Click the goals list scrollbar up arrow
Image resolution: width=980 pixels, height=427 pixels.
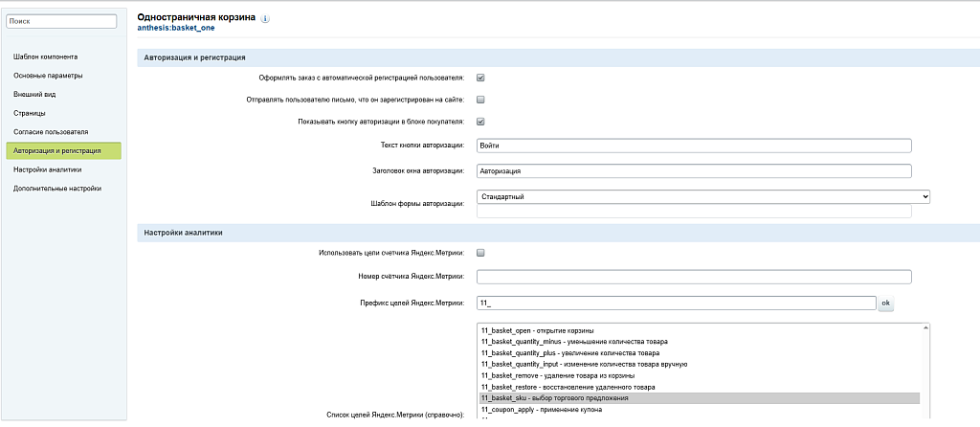(925, 327)
